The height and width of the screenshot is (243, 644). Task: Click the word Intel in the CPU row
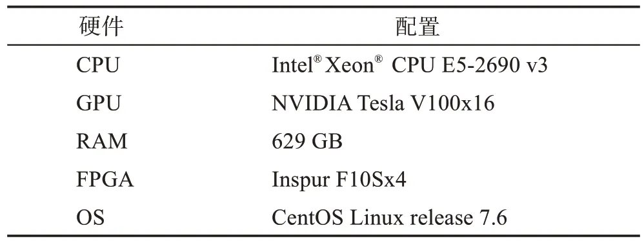[292, 65]
